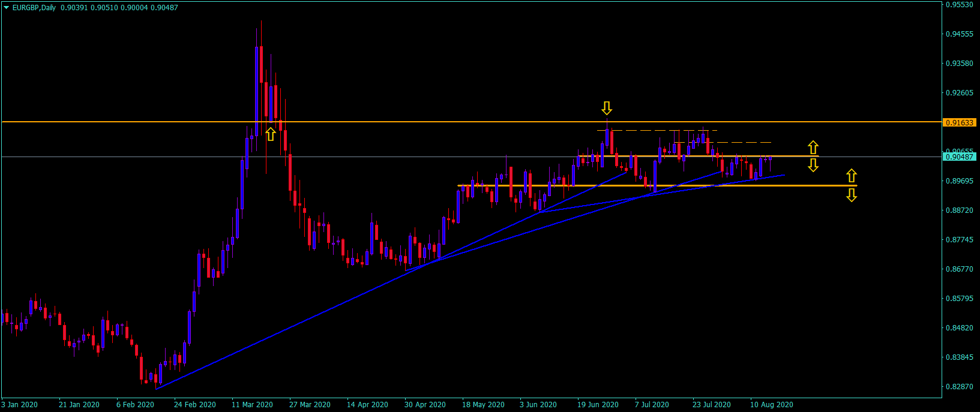The width and height of the screenshot is (980, 412).
Task: Click the 21 Jan 2020 date label
Action: (79, 405)
